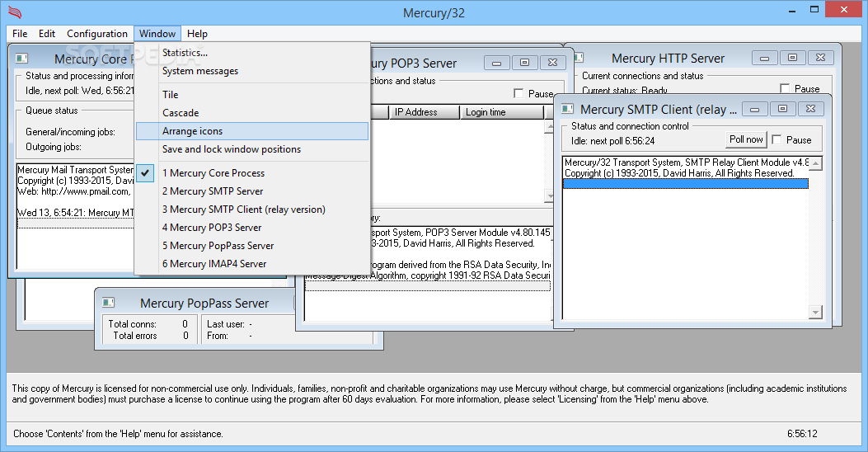Open the File menu

pos(20,34)
